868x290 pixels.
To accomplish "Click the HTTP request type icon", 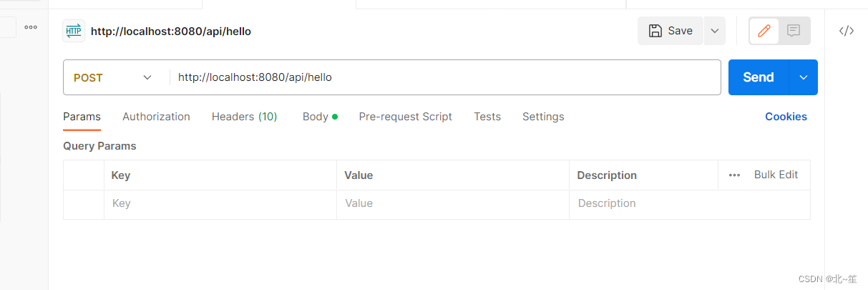I will click(74, 31).
